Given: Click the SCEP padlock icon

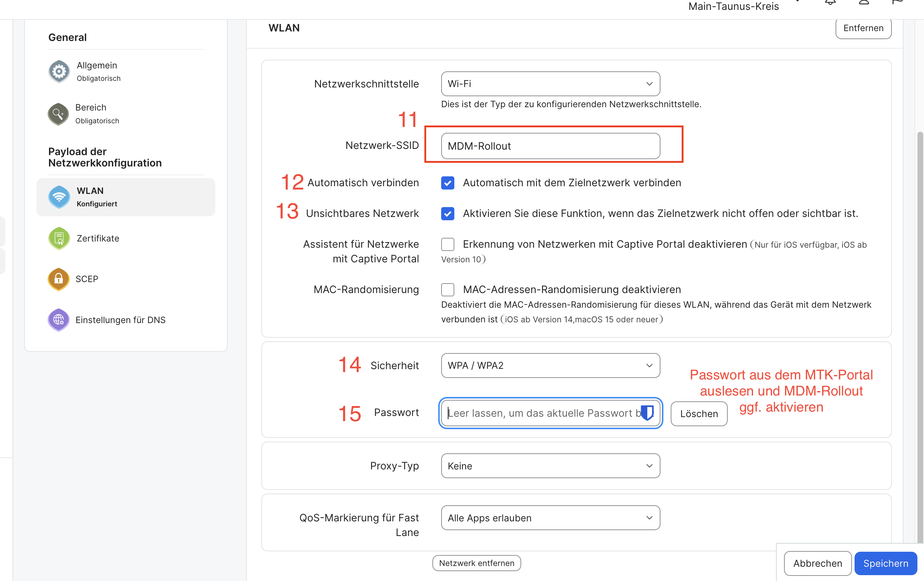Looking at the screenshot, I should pos(58,279).
